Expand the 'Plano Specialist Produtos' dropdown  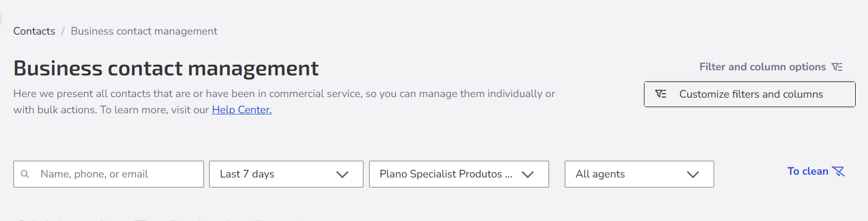click(459, 174)
